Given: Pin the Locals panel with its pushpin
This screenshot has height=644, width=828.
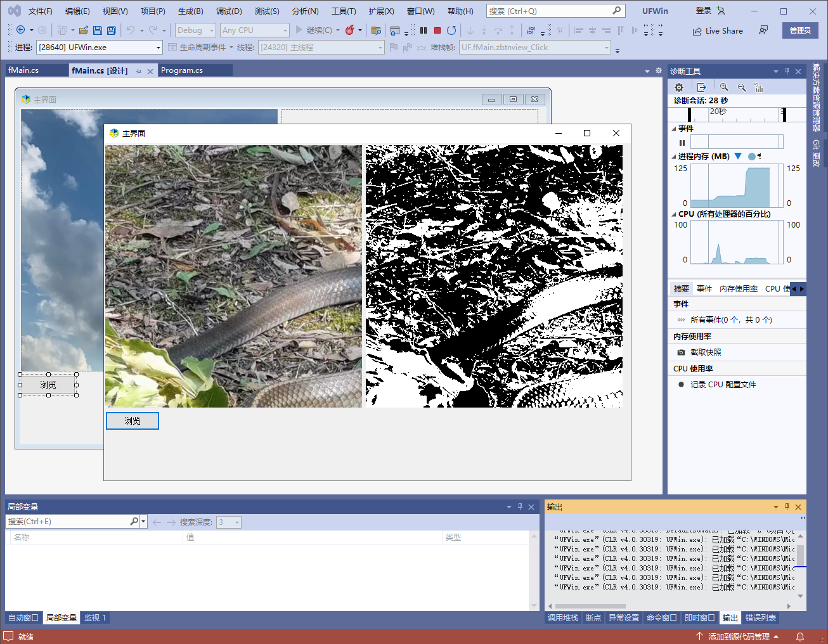Looking at the screenshot, I should tap(520, 506).
